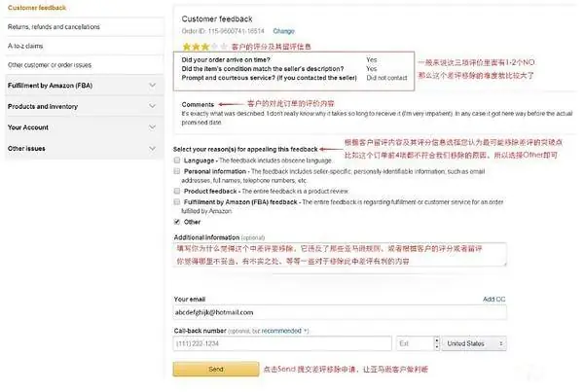Screen dimensions: 584x392
Task: Check the Language reason checkbox
Action: (x=177, y=160)
